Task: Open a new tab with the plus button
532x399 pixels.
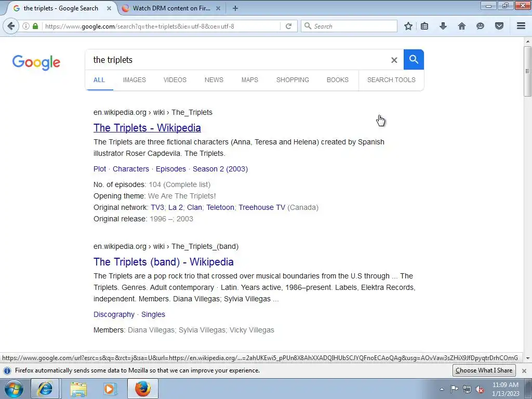Action: click(x=235, y=8)
